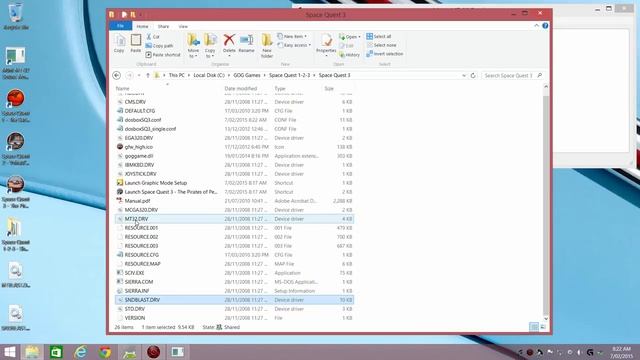Click the vertical scrollbar of file list

[x=546, y=204]
